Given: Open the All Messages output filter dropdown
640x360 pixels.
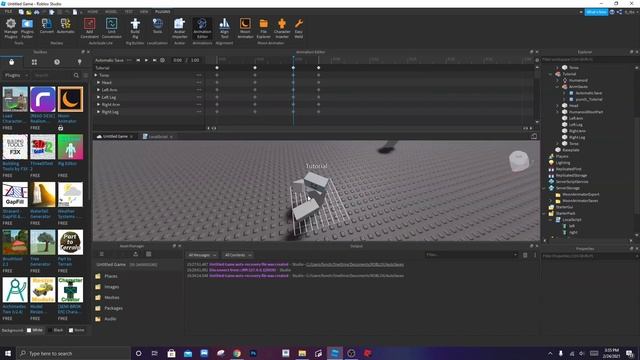Looking at the screenshot, I should [202, 255].
